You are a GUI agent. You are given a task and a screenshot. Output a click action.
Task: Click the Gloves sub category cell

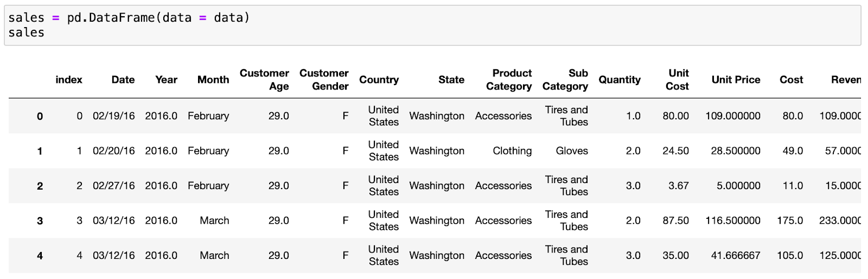(572, 151)
